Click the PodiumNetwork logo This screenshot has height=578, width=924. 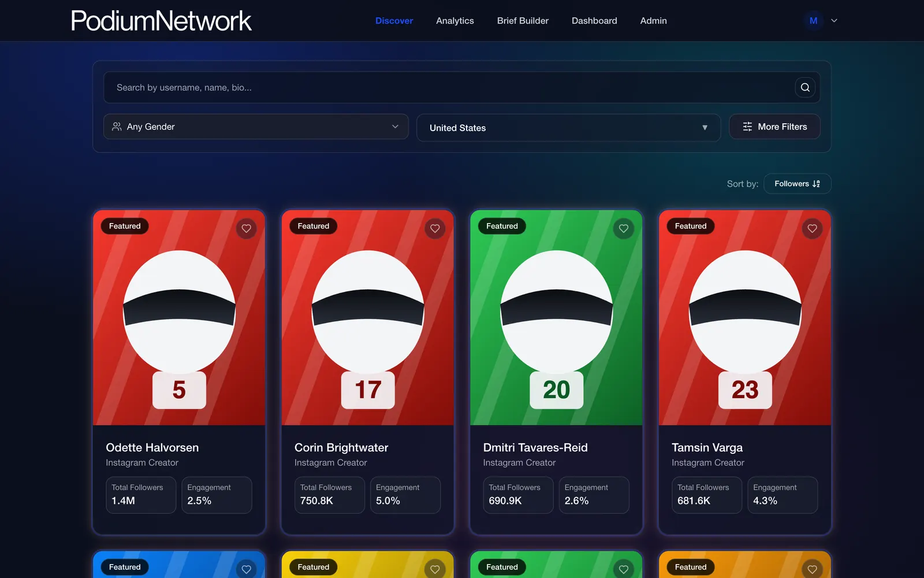(x=161, y=21)
